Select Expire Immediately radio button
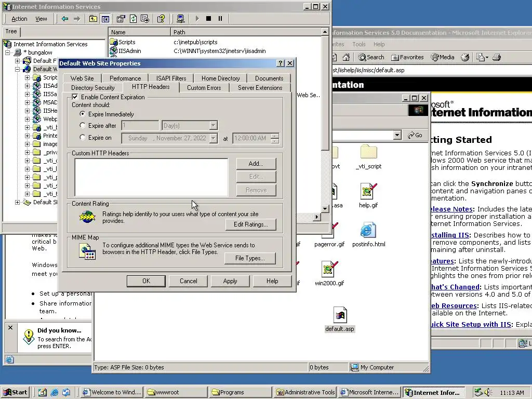This screenshot has width=532, height=399. click(82, 114)
